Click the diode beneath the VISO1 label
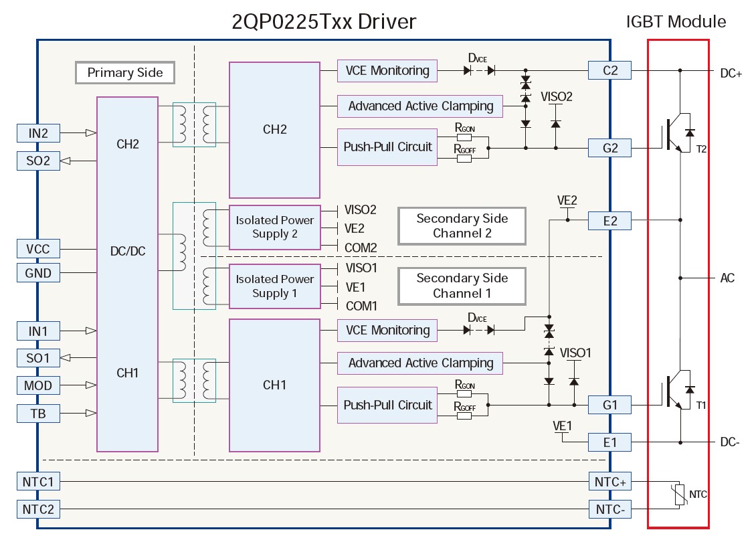Viewport: 756px width, 540px height. [573, 381]
